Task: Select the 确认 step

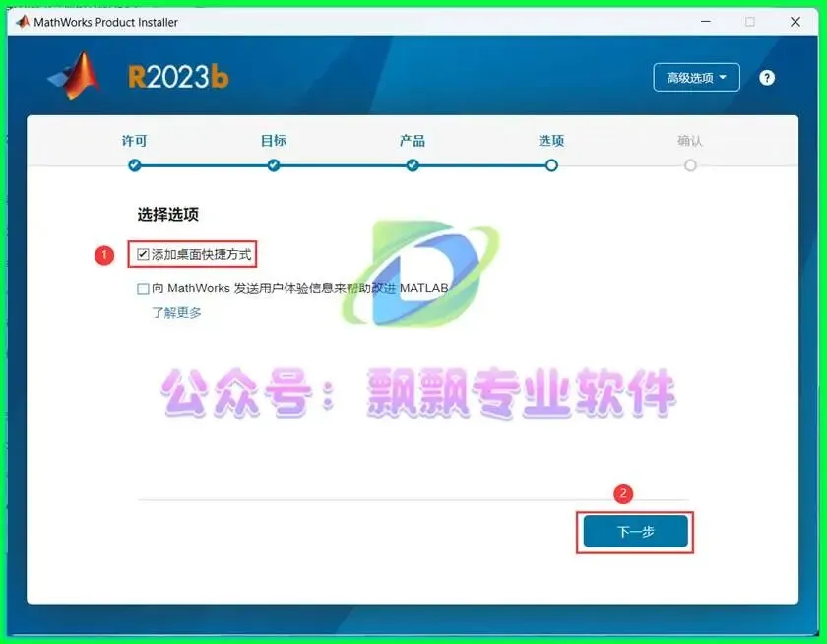Action: (x=690, y=141)
